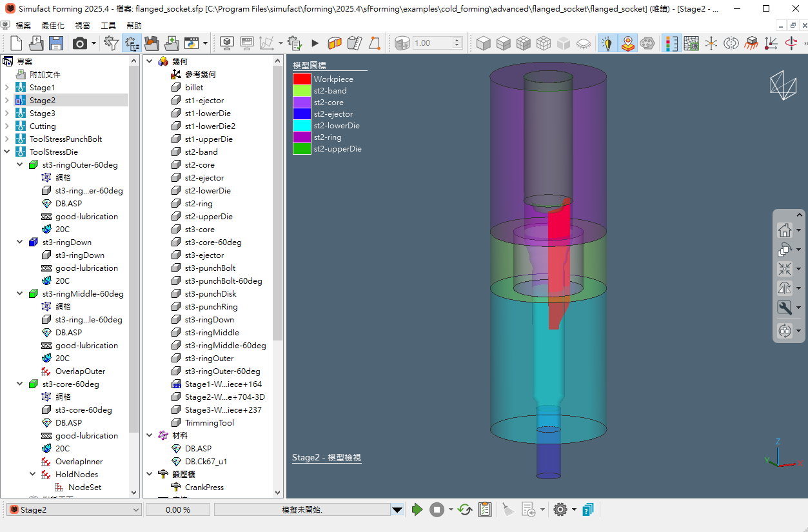Click the wrench tool icon in viewport panel
The image size is (808, 532).
click(784, 308)
